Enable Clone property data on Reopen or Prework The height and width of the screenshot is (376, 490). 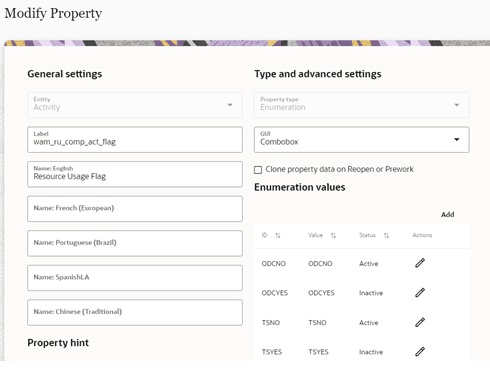tap(258, 170)
